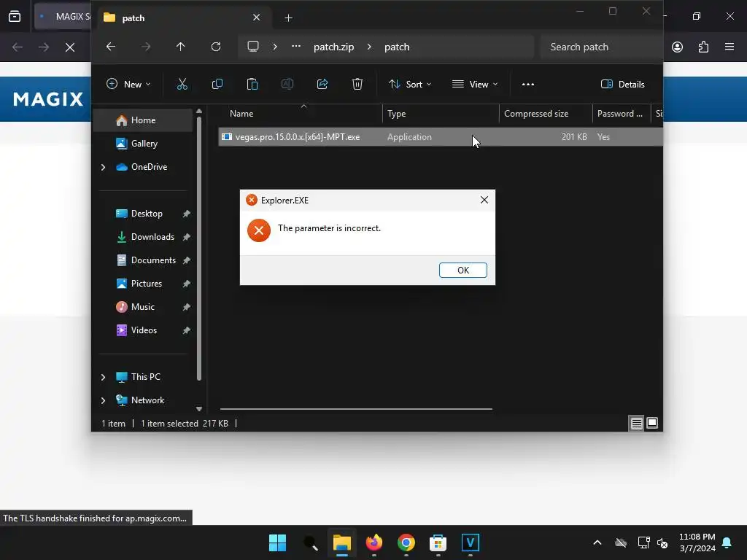Switch to large thumbnails view icon
The image size is (747, 560).
tap(651, 423)
